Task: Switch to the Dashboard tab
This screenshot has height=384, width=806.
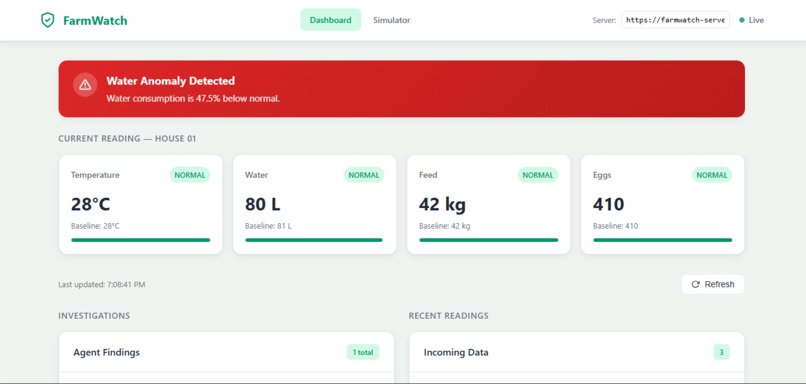Action: point(331,20)
